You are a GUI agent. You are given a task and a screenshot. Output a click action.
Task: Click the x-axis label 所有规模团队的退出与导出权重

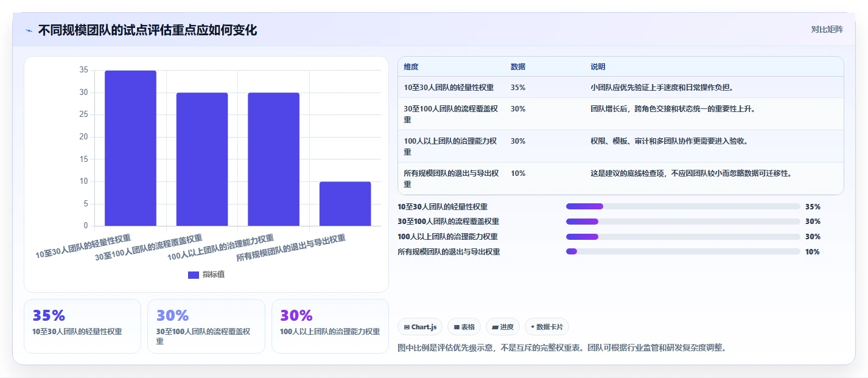click(291, 248)
